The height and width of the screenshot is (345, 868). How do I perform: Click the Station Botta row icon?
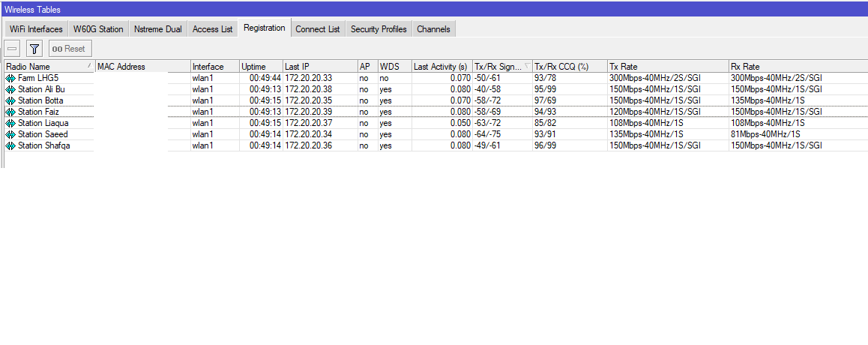[10, 100]
